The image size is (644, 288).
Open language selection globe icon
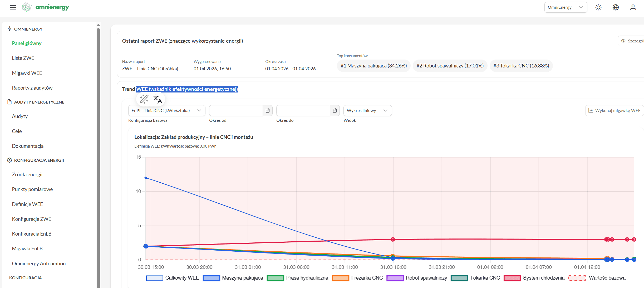[616, 7]
